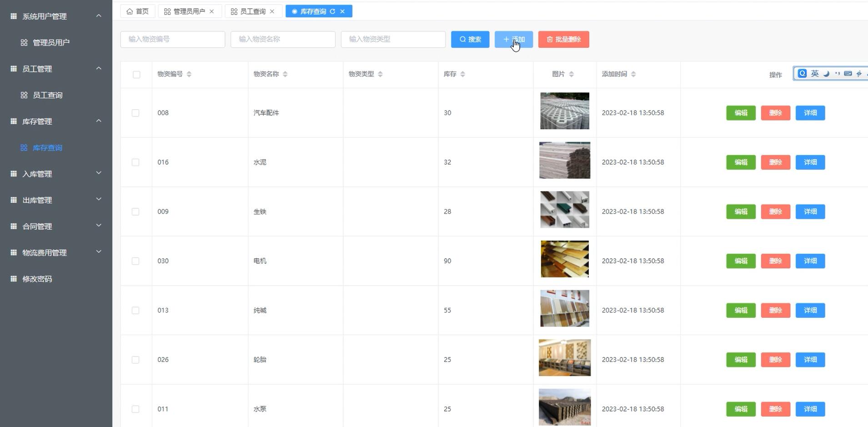Screen dimensions: 868x427
Task: Check the row checkbox for 008 汽车配件
Action: (135, 113)
